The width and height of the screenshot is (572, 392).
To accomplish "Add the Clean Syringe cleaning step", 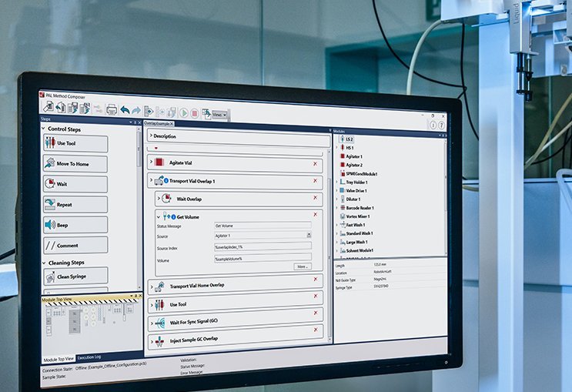I will point(75,276).
